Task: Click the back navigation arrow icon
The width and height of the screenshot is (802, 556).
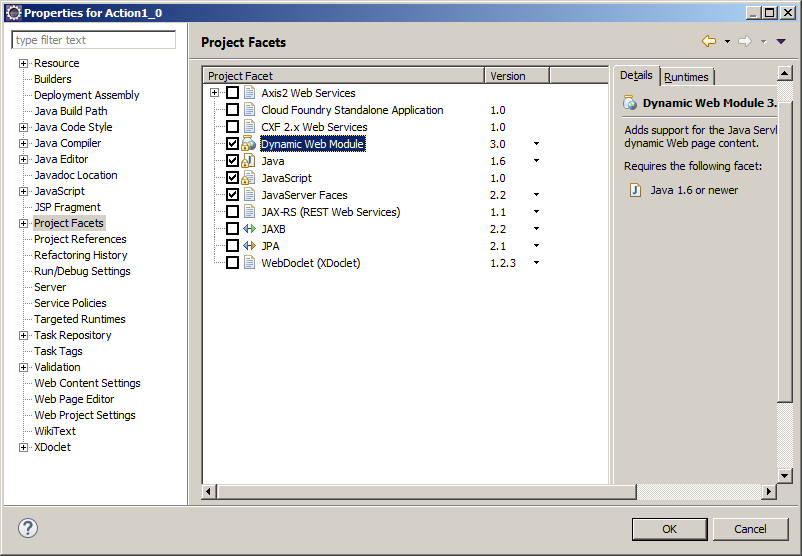Action: point(709,41)
